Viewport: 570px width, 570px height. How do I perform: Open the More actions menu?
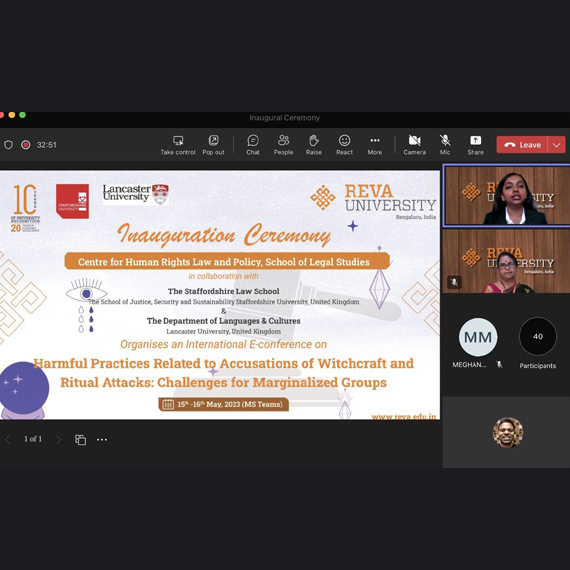pyautogui.click(x=375, y=145)
